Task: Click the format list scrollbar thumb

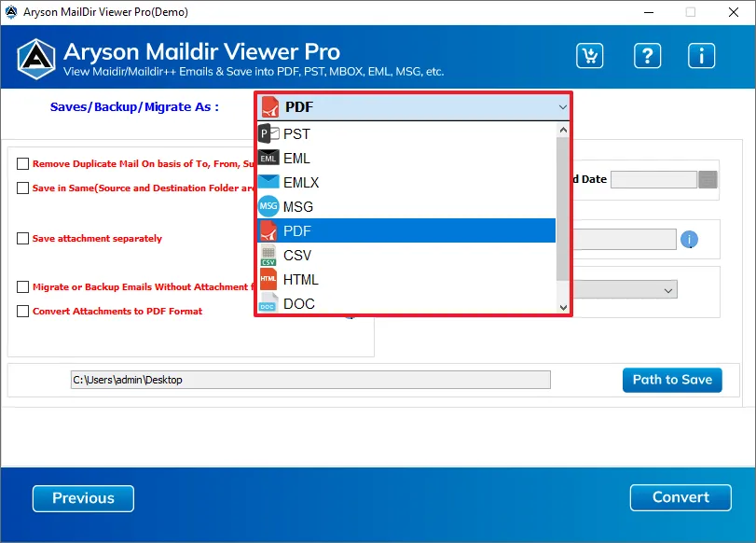Action: (x=563, y=208)
